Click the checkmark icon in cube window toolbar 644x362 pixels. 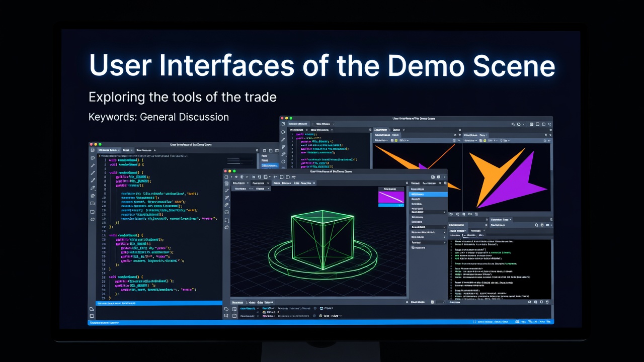tap(247, 177)
